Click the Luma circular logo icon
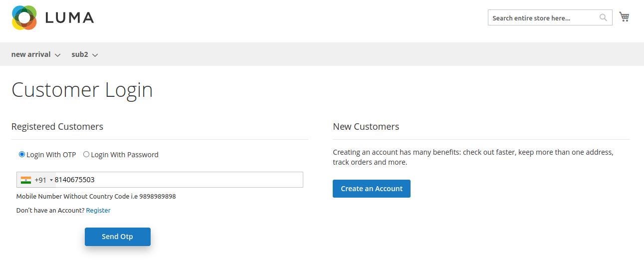 tap(24, 17)
